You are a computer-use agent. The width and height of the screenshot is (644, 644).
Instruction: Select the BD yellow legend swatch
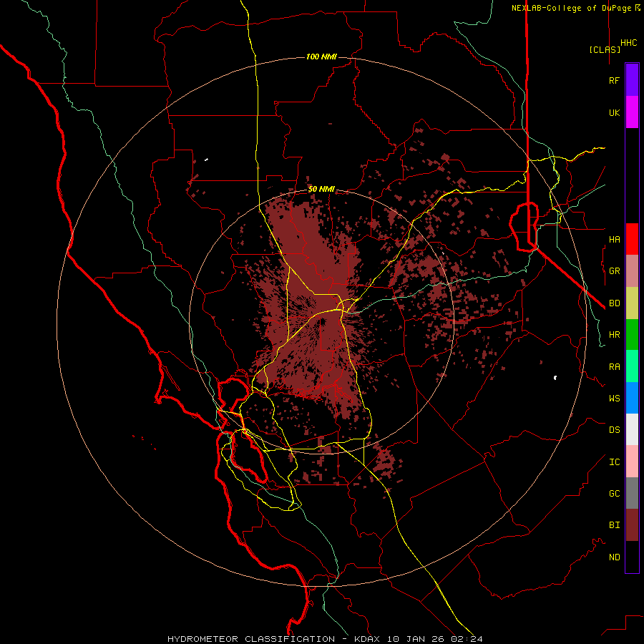pyautogui.click(x=632, y=303)
